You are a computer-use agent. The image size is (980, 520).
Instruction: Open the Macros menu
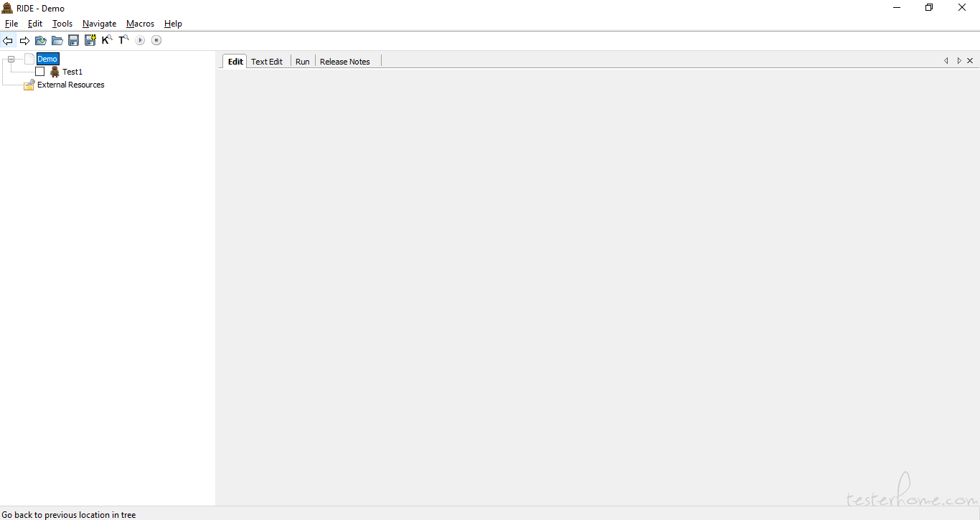point(140,24)
